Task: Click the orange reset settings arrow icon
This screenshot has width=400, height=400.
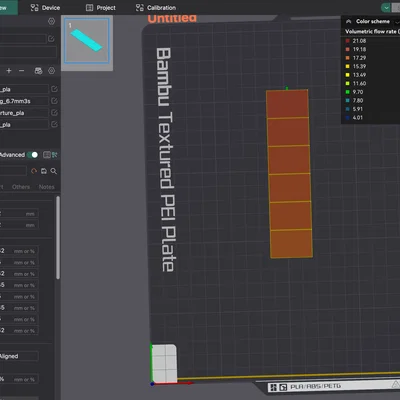Action: (34, 171)
